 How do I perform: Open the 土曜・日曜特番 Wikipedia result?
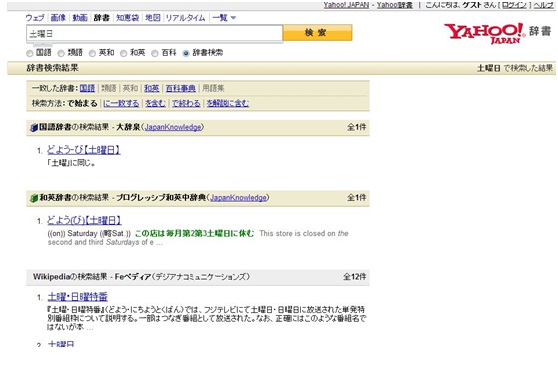[78, 297]
